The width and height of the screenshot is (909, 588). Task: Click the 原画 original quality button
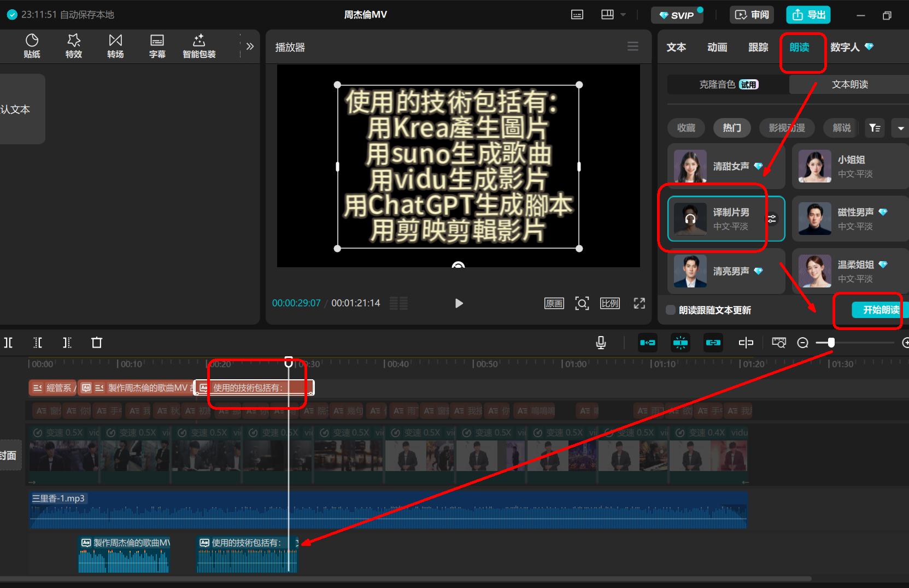[x=554, y=303]
